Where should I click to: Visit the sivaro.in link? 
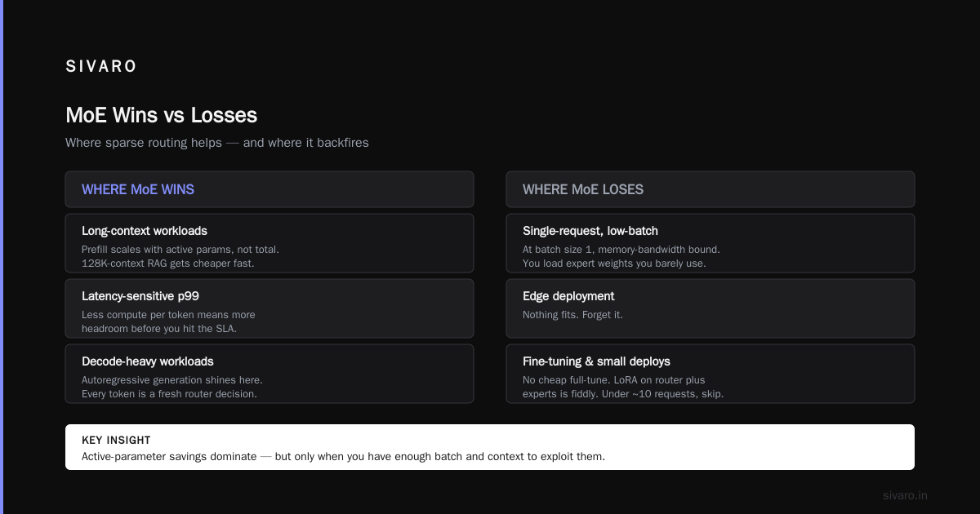tap(906, 495)
